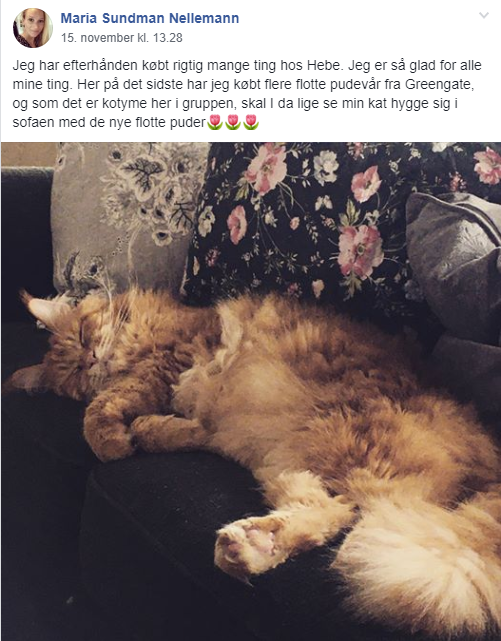Open post permalink from '15. november kl. 13.28'
The height and width of the screenshot is (641, 501).
point(122,38)
